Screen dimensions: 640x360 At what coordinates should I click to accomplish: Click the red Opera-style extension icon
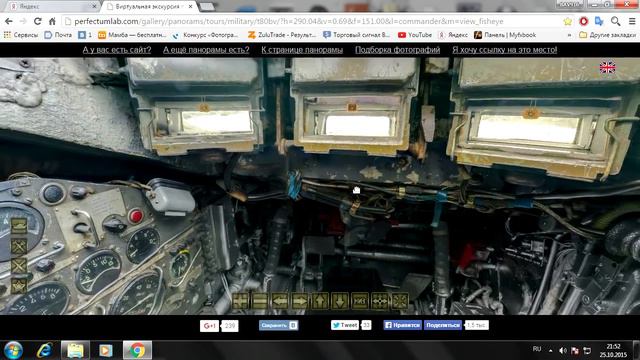tap(584, 21)
